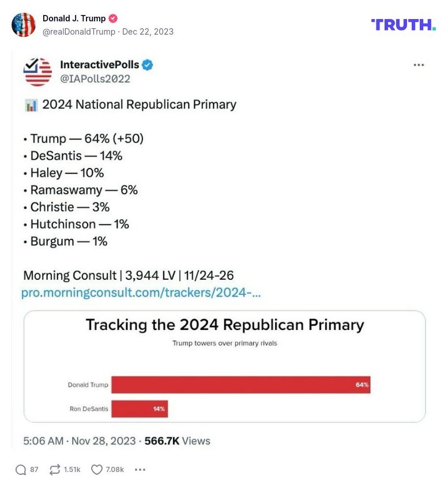Click the Dec 22, 2023 timestamp
Screen dimensions: 448x487
(147, 33)
